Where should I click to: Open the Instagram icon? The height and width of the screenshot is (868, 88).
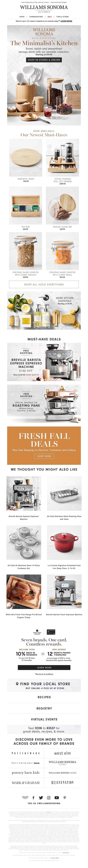tap(49, 798)
